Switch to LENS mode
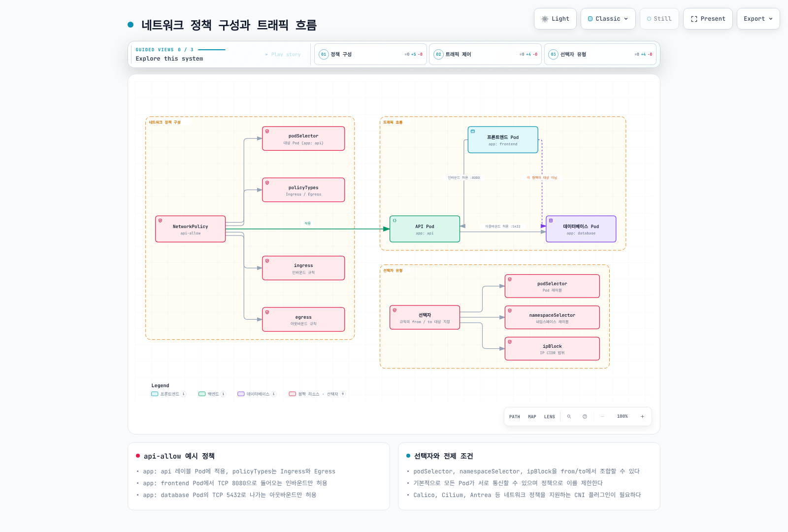This screenshot has width=788, height=532. coord(550,417)
